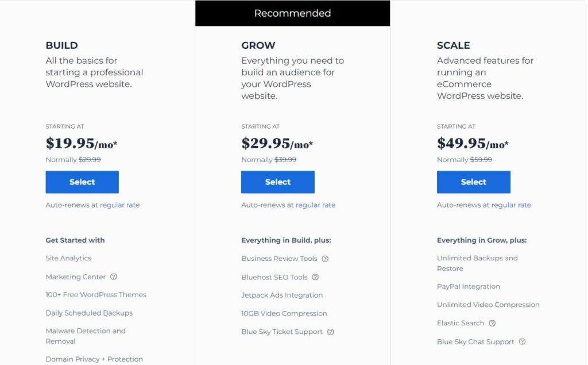
Task: Select the GROW plan button
Action: (x=278, y=182)
